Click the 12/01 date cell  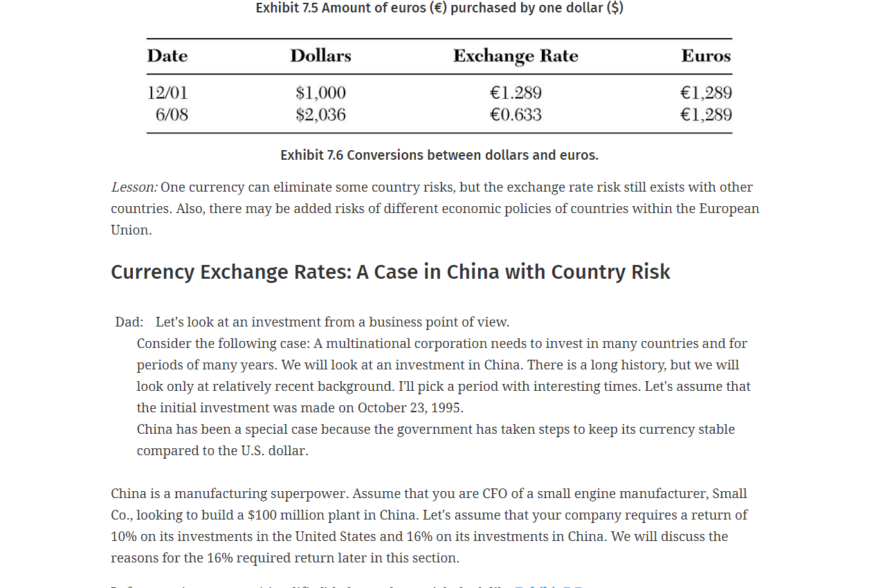point(167,93)
